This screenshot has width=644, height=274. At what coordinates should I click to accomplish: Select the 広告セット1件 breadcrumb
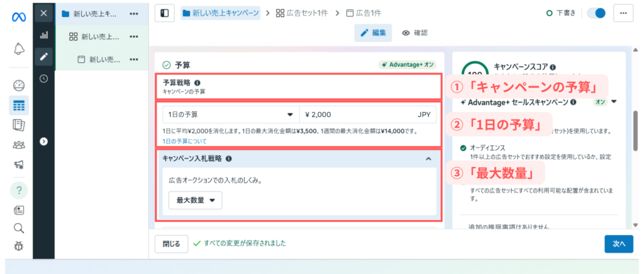[x=302, y=13]
